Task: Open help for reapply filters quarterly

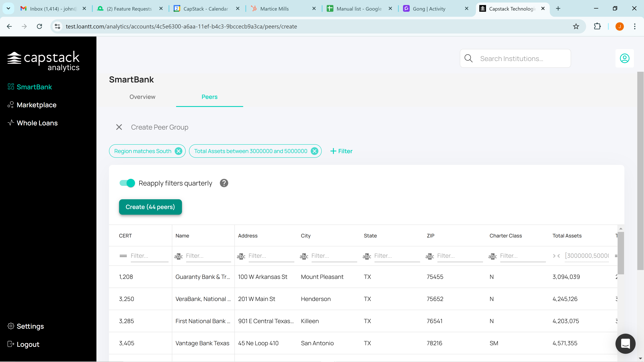Action: click(224, 183)
